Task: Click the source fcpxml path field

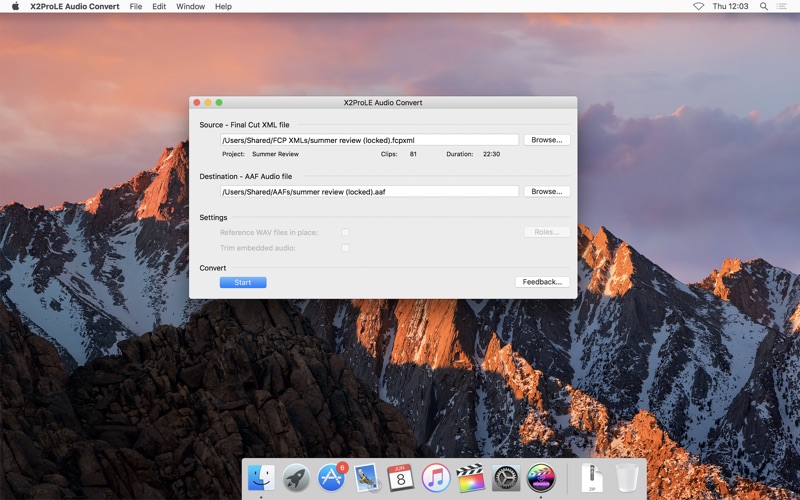Action: coord(369,140)
